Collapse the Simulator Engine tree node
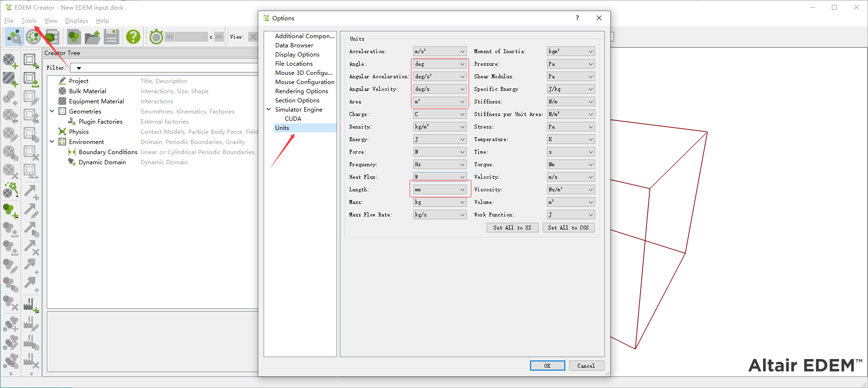This screenshot has width=868, height=388. click(x=269, y=110)
